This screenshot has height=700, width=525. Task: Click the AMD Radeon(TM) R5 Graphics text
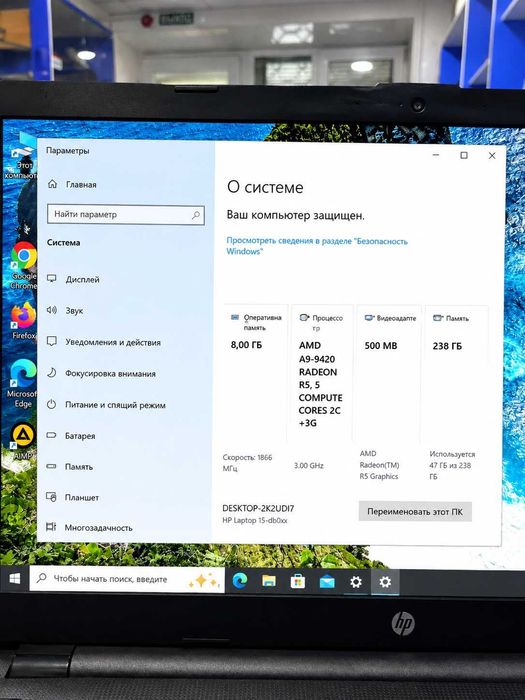point(379,465)
